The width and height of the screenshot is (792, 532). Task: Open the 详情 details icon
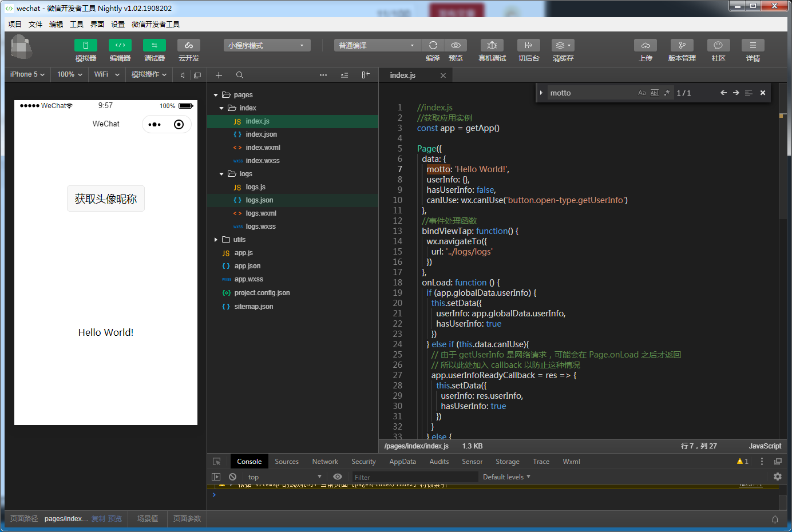pos(753,45)
